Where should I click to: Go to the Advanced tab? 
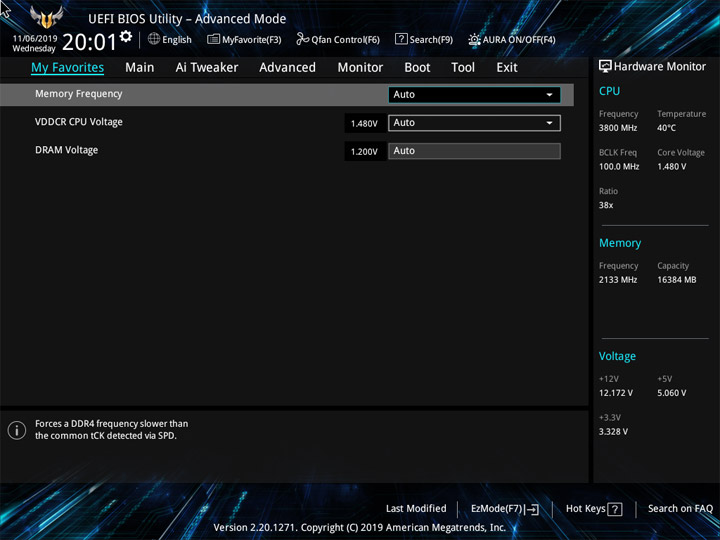coord(287,68)
